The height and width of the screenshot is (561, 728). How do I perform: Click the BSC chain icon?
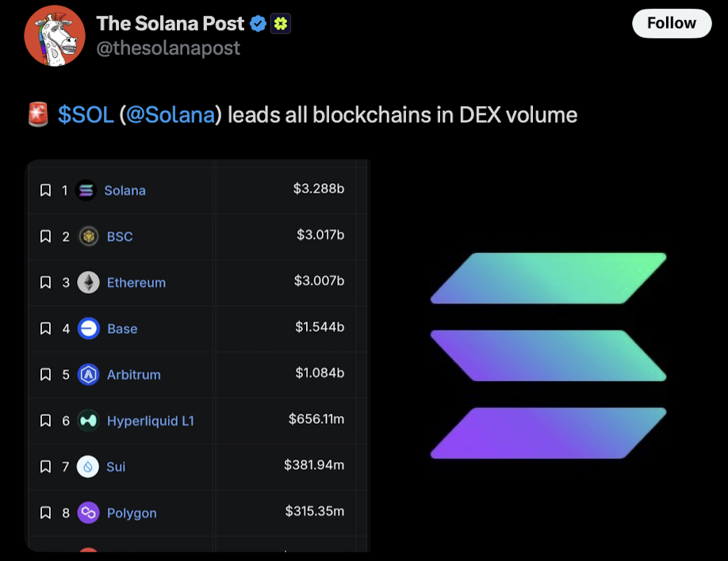coord(87,236)
